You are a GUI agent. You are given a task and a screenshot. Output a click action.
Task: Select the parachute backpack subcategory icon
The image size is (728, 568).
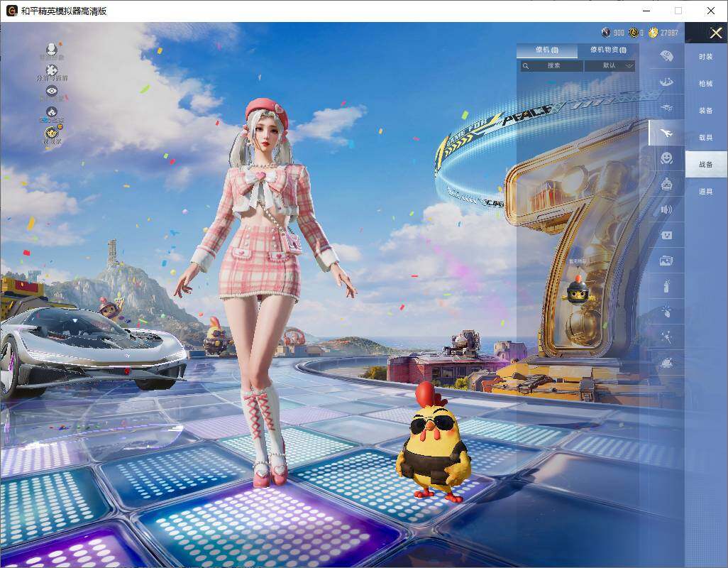click(x=666, y=56)
